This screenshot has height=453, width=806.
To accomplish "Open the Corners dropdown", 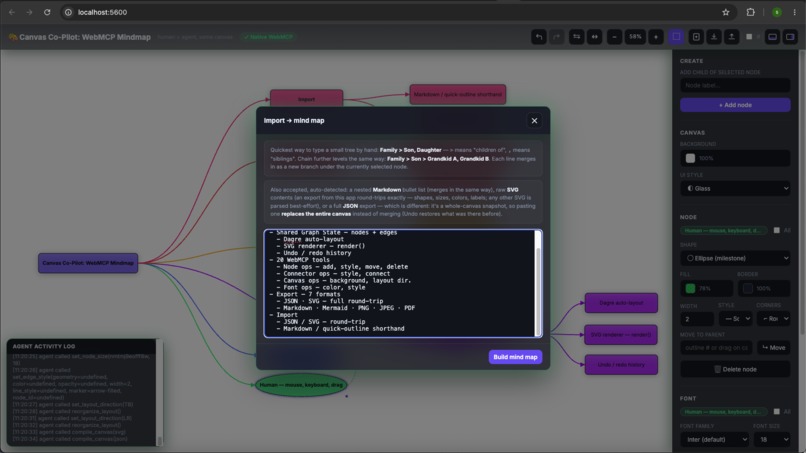I will tap(774, 319).
